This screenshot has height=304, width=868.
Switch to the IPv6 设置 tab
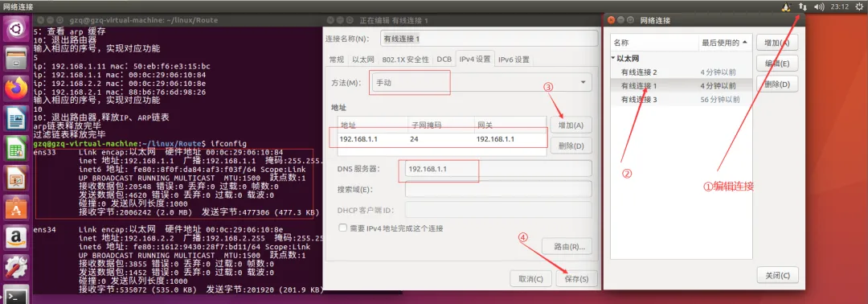coord(514,60)
